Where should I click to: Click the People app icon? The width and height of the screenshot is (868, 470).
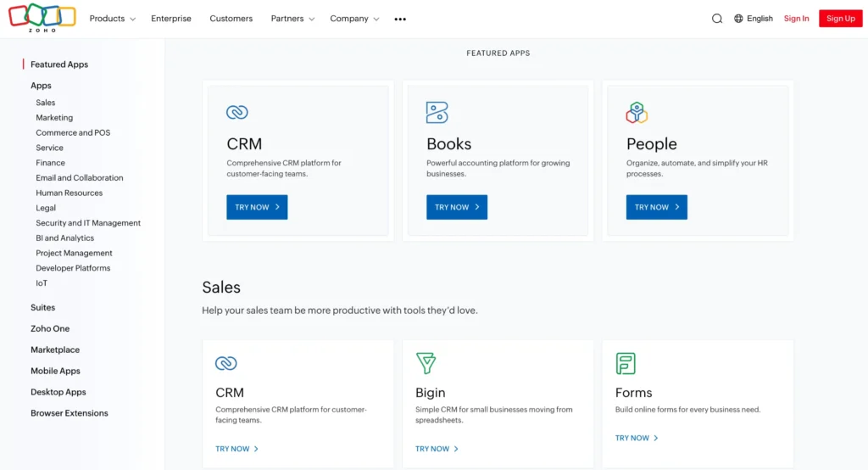[x=637, y=113]
